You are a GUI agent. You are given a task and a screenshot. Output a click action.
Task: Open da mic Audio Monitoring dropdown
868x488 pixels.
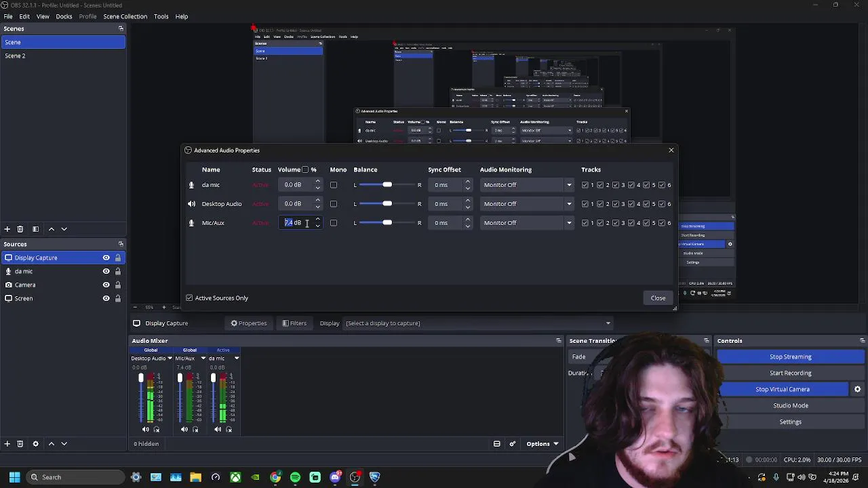point(528,185)
